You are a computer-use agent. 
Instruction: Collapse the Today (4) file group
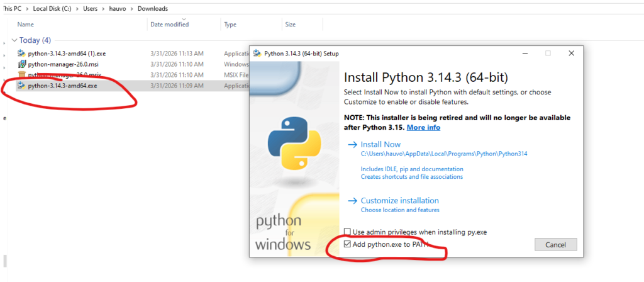[x=14, y=40]
